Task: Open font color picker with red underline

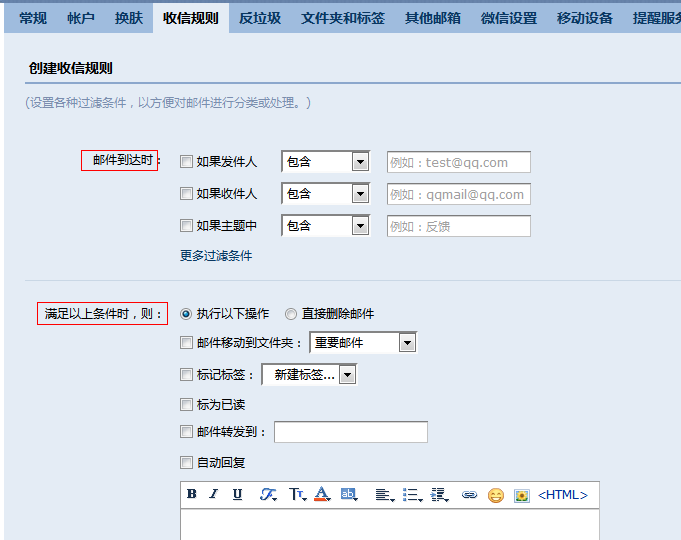Action: click(x=322, y=494)
